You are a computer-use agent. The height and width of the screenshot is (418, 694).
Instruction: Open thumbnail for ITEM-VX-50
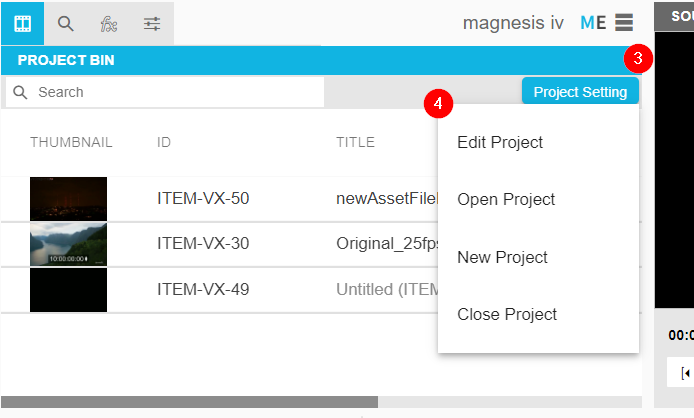68,198
